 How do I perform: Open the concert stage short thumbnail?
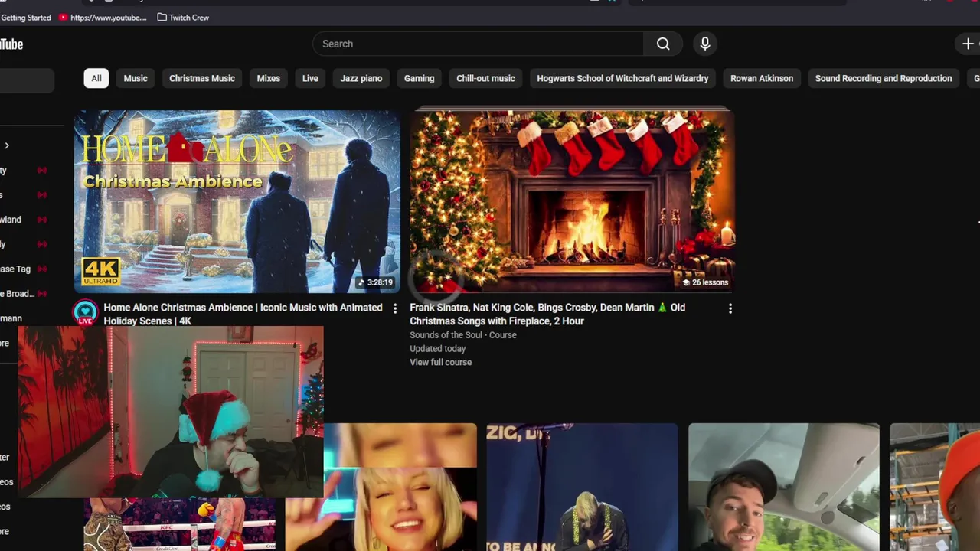[x=582, y=487]
